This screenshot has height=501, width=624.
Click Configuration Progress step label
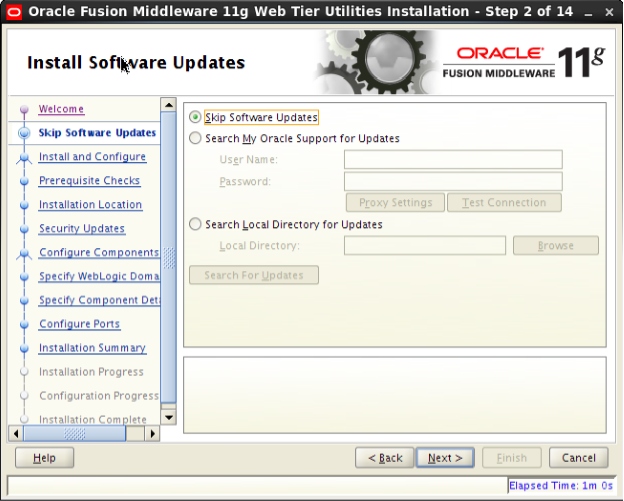[99, 396]
